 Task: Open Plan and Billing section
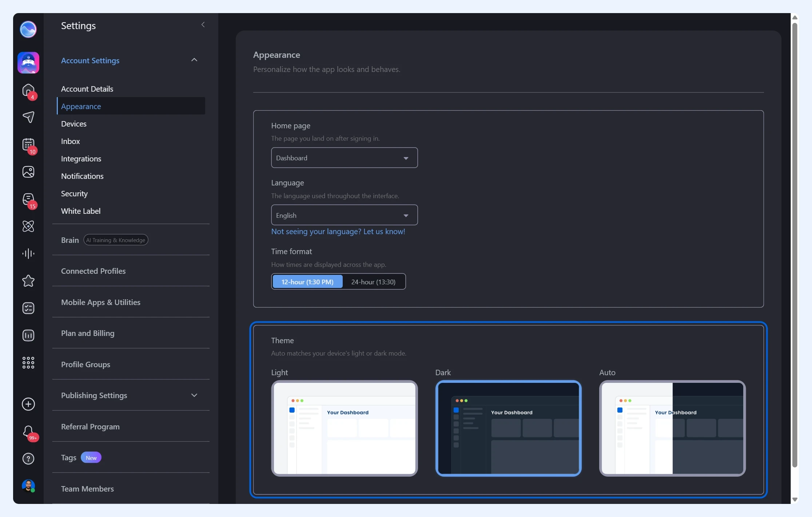click(x=88, y=333)
